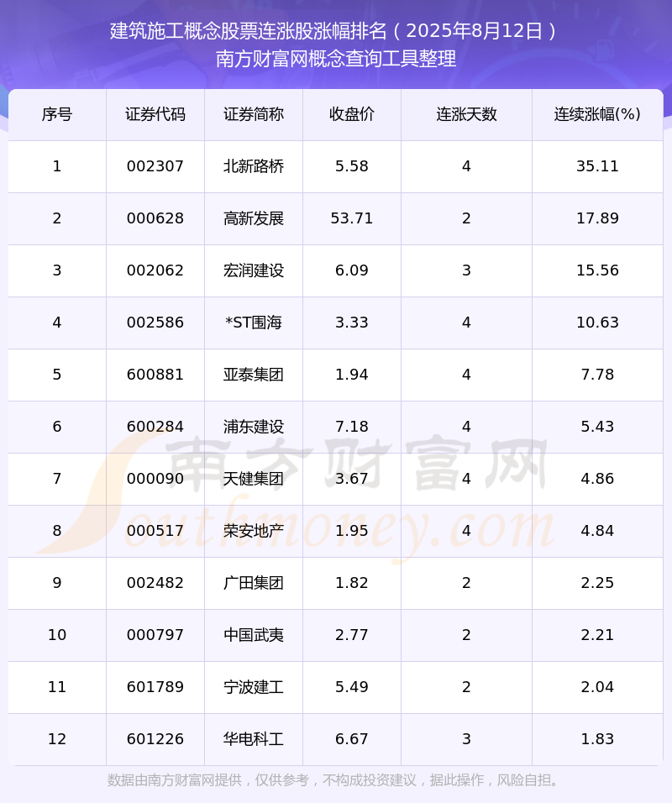
Task: Select stock code 600284
Action: 155,427
